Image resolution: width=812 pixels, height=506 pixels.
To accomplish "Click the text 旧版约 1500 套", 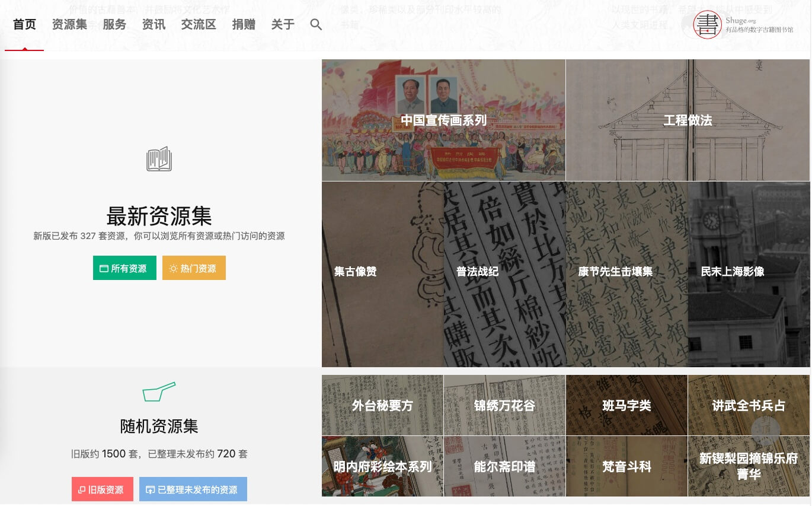I will (x=106, y=454).
